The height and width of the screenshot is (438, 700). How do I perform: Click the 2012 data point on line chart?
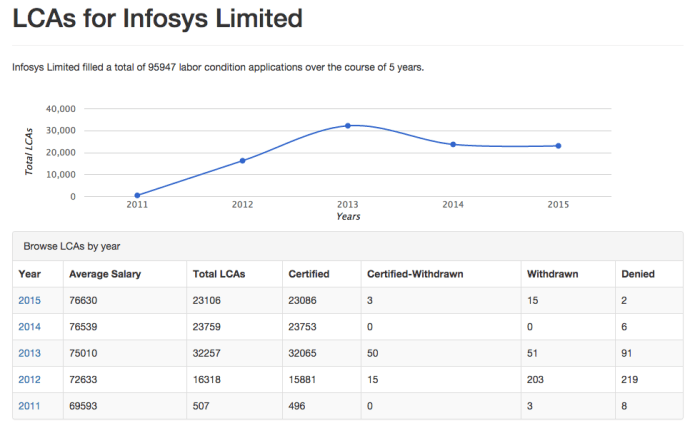pos(242,160)
